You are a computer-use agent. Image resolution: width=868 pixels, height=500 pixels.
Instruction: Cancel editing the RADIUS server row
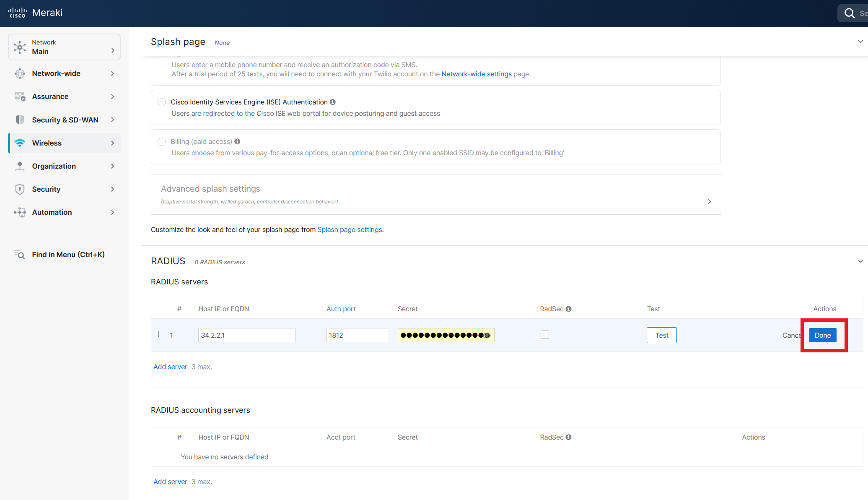[x=792, y=335]
